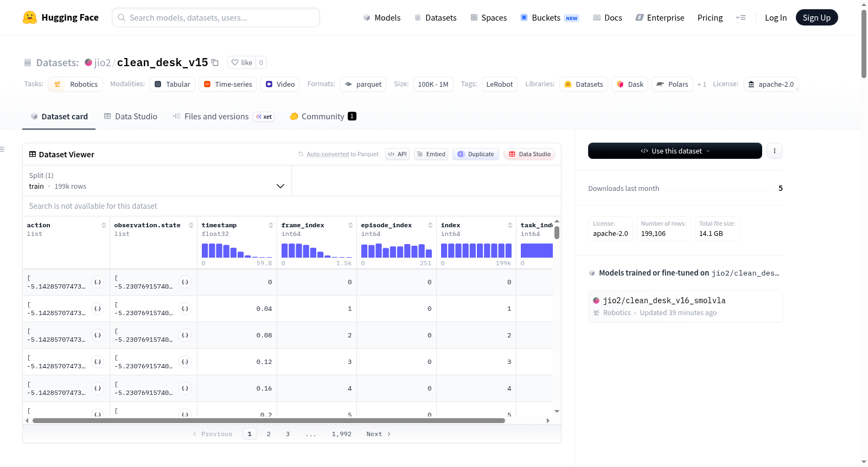Expand action JSON in the 0.04 timestamp row

click(98, 309)
